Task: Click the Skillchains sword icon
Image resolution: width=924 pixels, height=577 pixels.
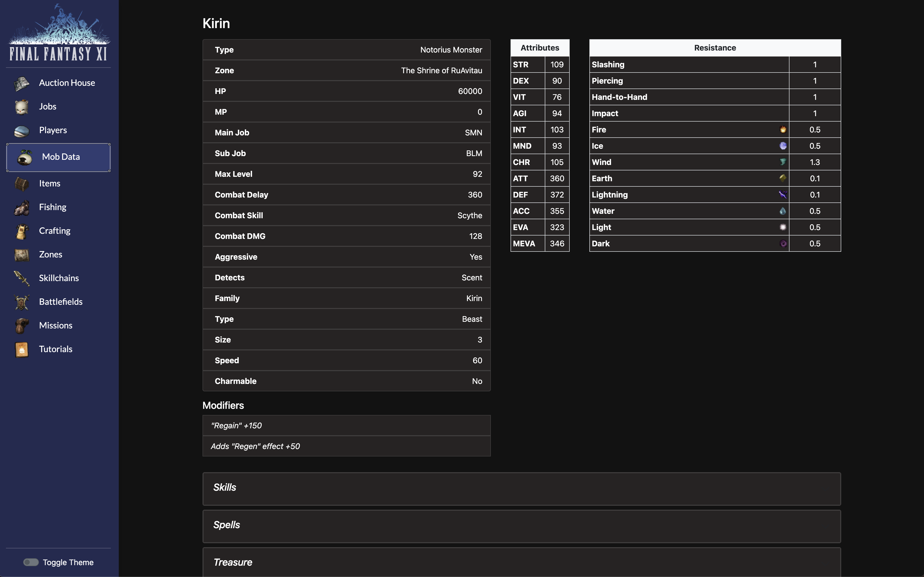Action: 21,279
